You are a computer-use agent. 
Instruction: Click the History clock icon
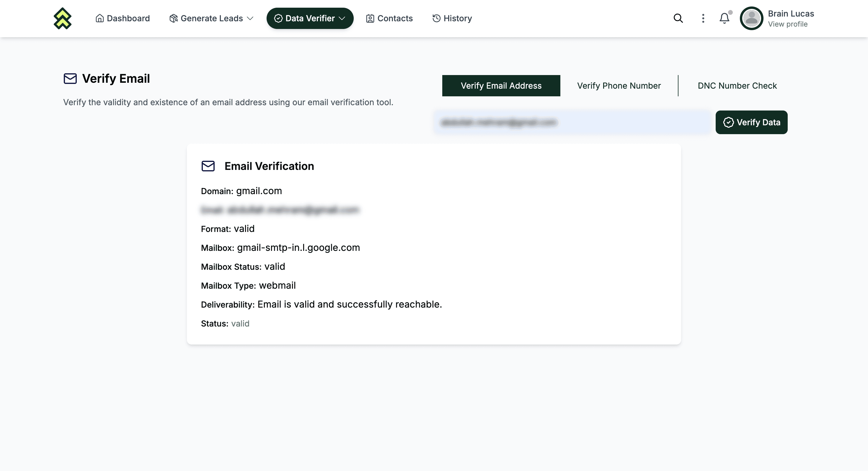click(436, 18)
